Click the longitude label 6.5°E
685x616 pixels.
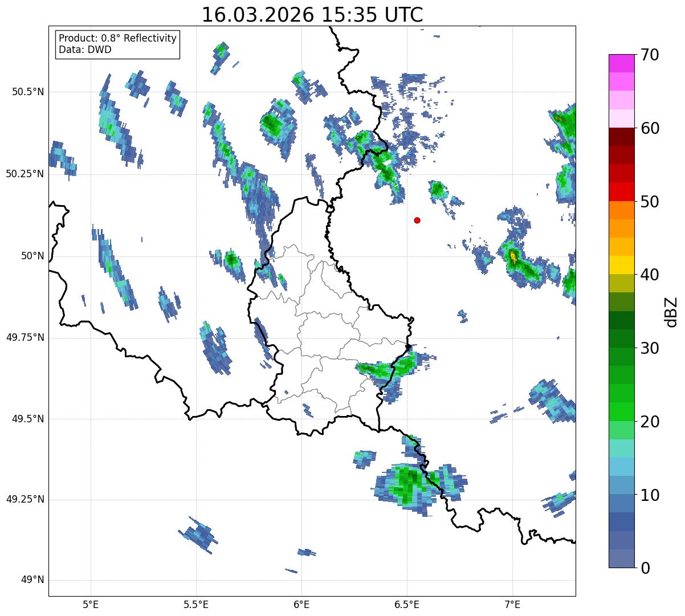coord(407,604)
